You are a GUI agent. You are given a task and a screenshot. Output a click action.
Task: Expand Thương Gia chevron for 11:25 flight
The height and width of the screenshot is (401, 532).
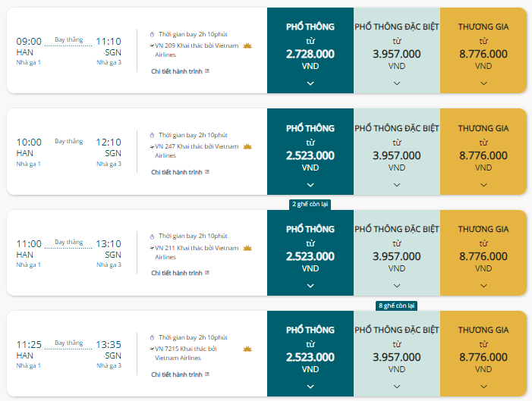[484, 387]
